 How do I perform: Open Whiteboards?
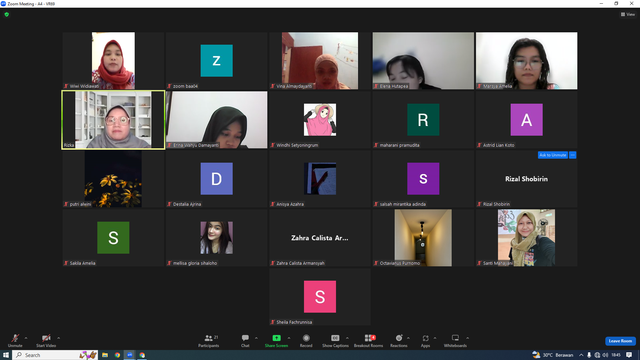point(455,340)
